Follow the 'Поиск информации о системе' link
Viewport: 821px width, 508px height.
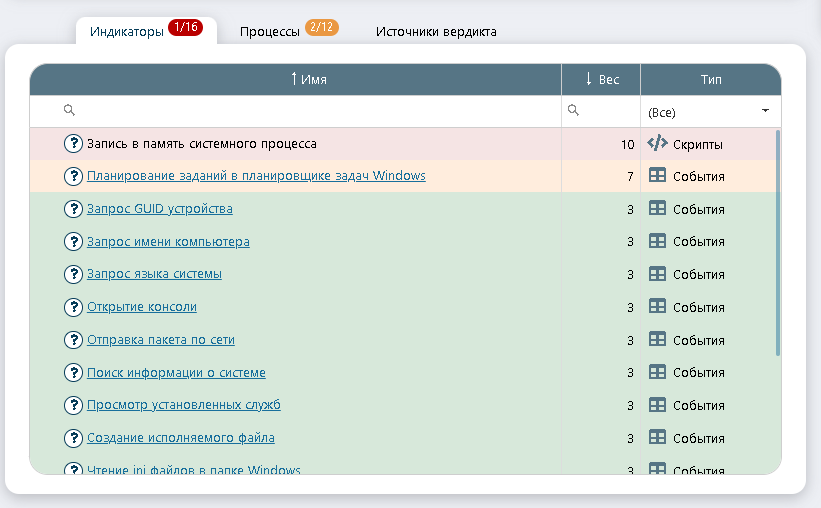[176, 373]
